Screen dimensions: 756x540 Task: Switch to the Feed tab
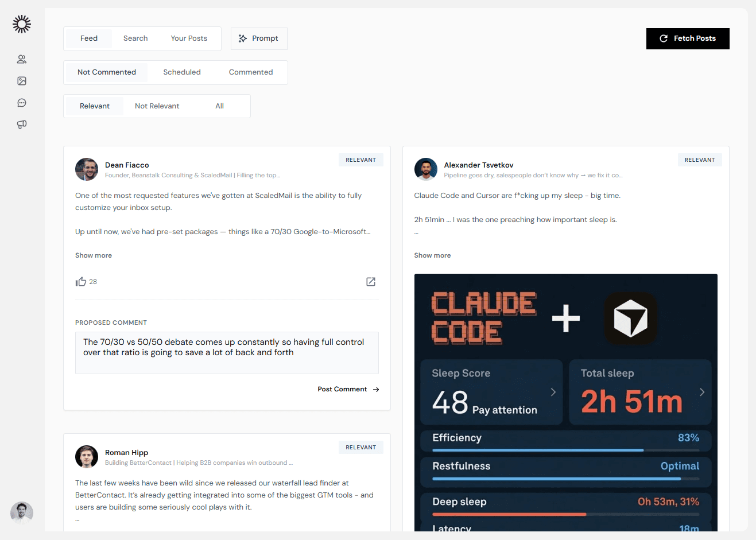tap(89, 38)
